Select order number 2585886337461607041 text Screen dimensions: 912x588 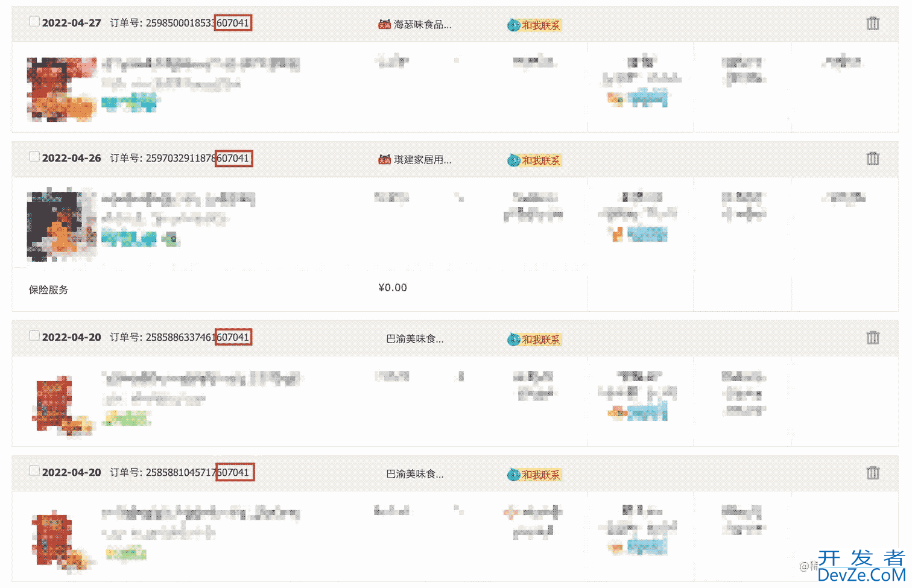point(197,337)
